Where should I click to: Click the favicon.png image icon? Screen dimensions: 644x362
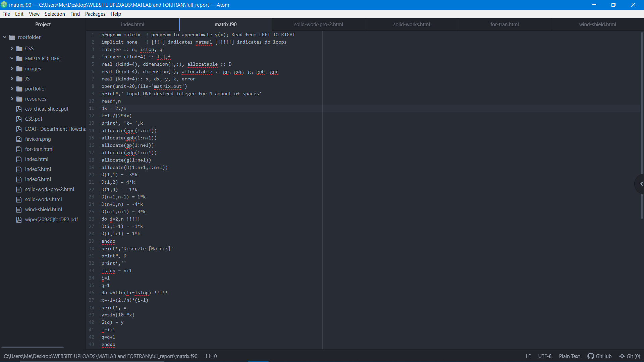tap(19, 139)
